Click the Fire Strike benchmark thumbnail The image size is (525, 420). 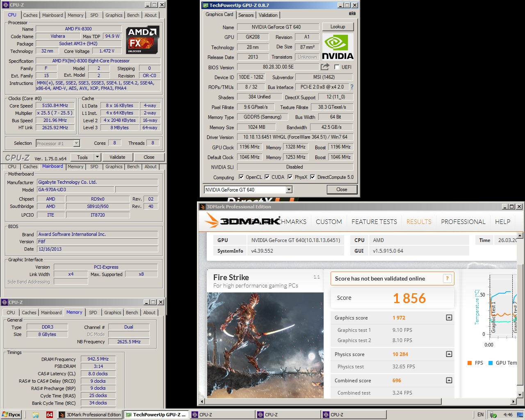(x=265, y=345)
